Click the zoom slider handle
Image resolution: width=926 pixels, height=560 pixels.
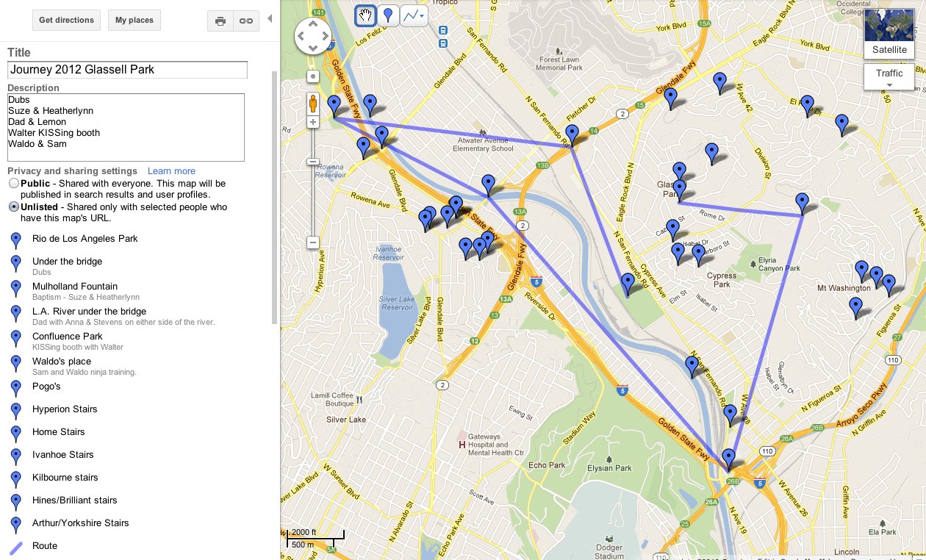click(313, 162)
